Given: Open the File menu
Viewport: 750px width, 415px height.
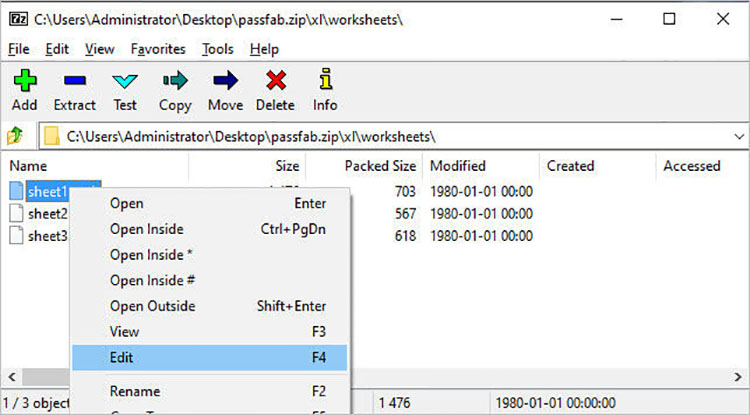Looking at the screenshot, I should coord(19,49).
